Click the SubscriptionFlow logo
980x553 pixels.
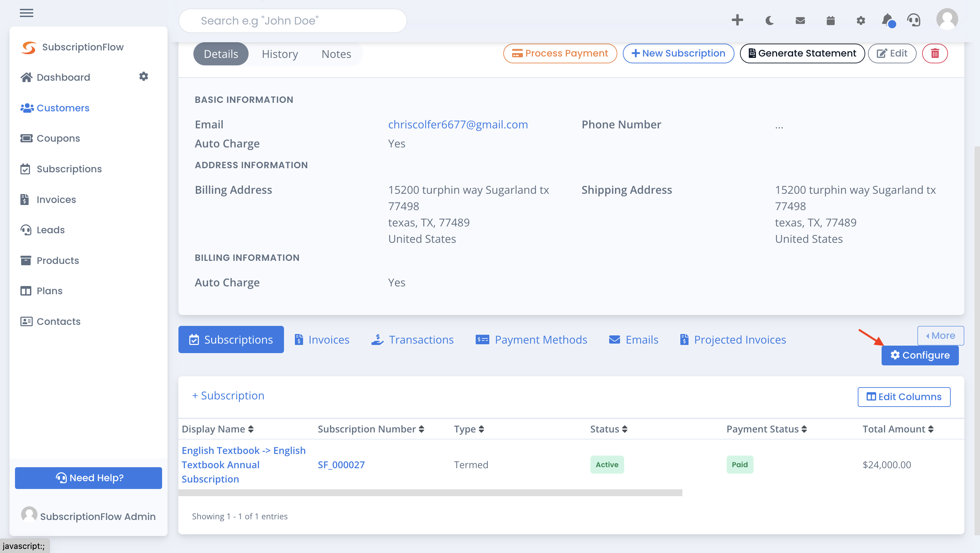click(x=72, y=47)
